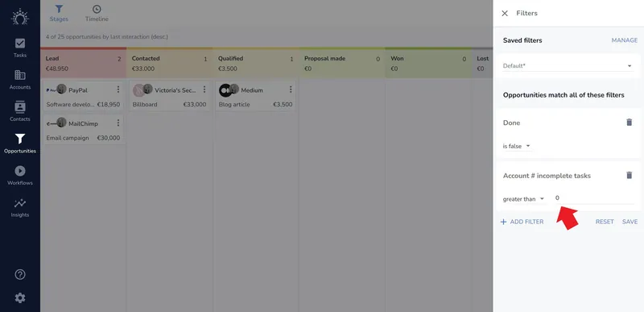Open Victoria's Secret card options menu

pos(204,89)
